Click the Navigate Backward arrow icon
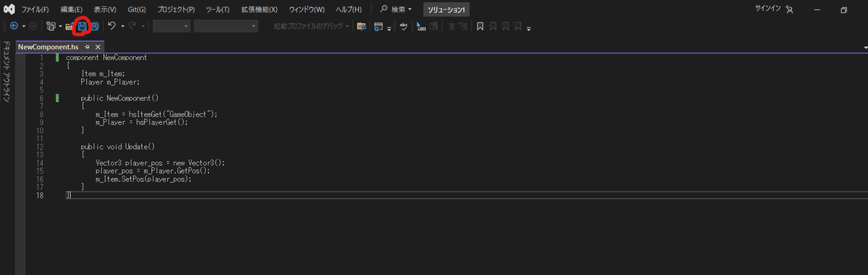 14,26
